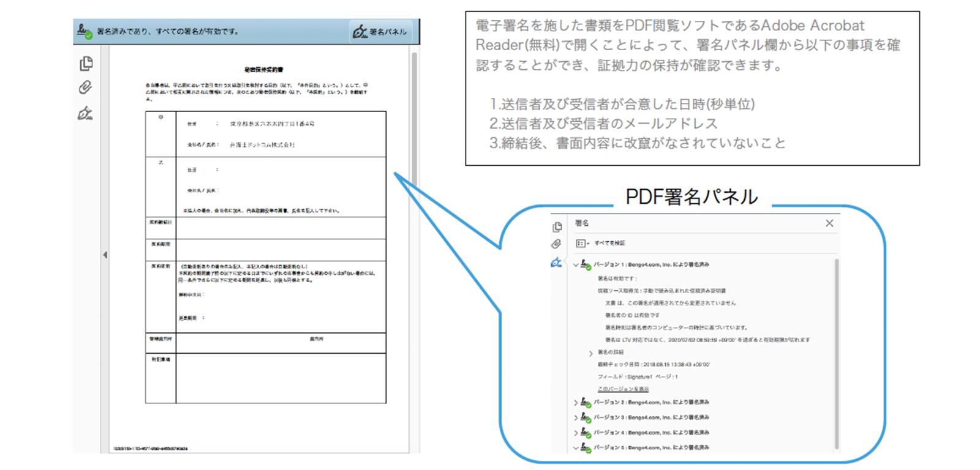Click the signature icon of バージョン 5

click(586, 448)
